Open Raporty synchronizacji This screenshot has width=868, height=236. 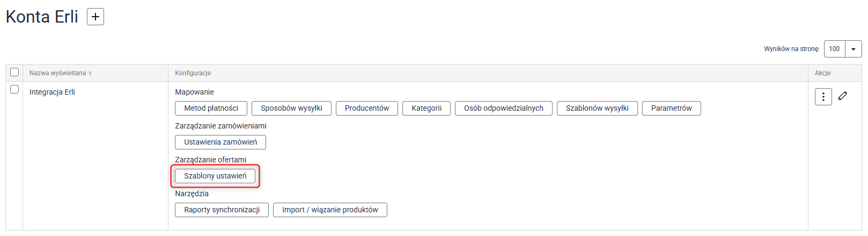tap(222, 210)
